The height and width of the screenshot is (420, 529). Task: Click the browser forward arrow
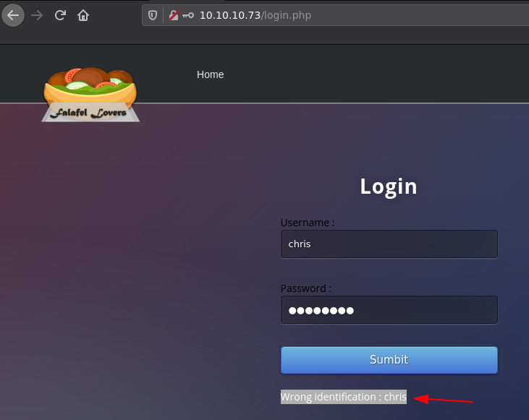tap(37, 15)
